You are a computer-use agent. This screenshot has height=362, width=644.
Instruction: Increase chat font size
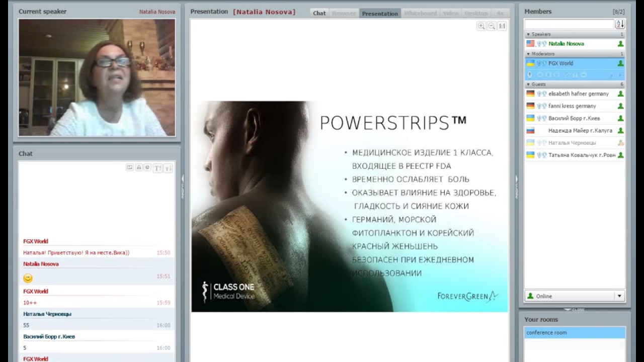[157, 168]
